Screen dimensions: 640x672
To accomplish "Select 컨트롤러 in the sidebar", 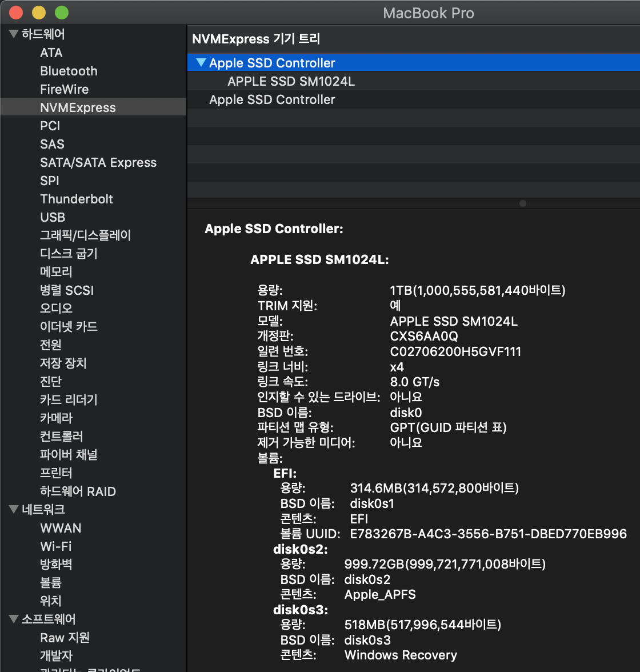I will tap(61, 437).
